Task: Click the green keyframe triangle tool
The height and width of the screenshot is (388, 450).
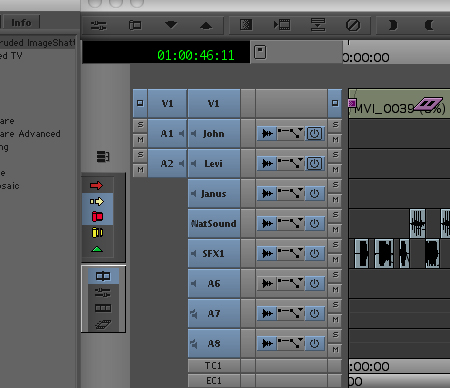Action: tap(97, 249)
